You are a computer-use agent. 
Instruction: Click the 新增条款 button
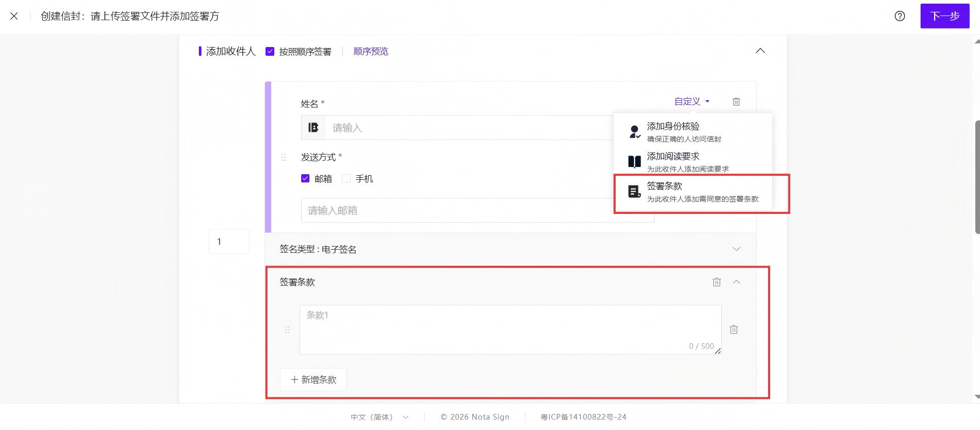(x=313, y=380)
